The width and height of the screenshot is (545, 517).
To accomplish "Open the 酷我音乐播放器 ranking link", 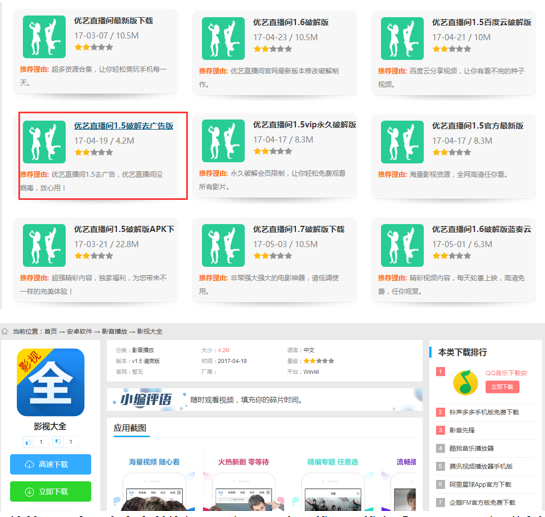I will tap(471, 449).
